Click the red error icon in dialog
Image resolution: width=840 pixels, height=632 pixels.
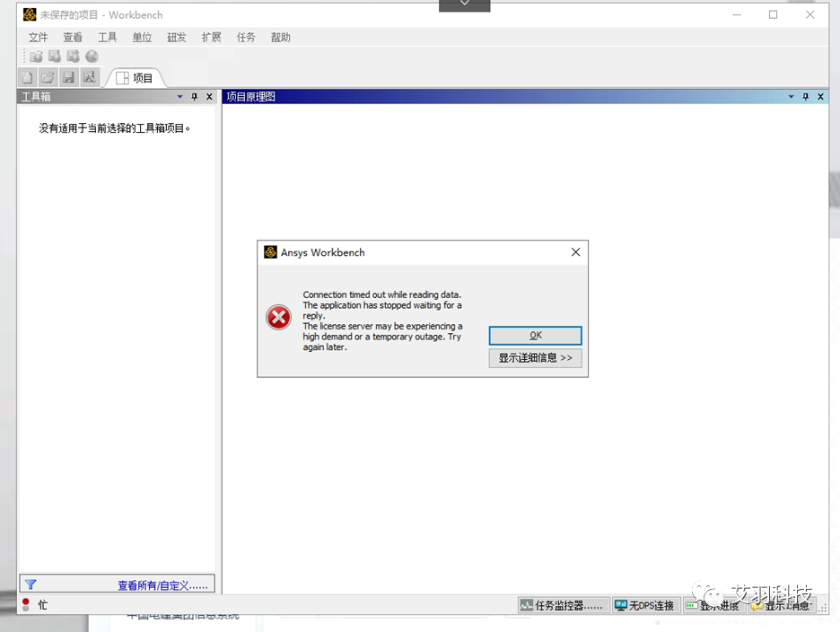pyautogui.click(x=278, y=317)
